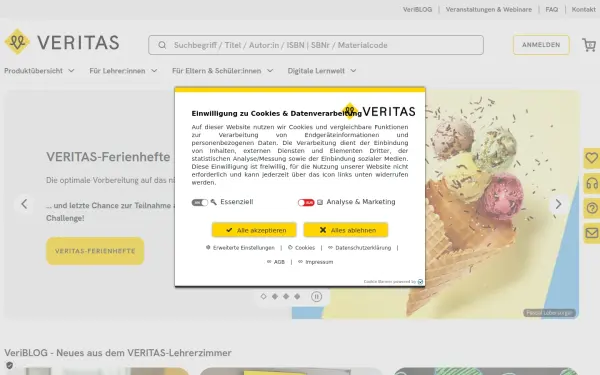Image resolution: width=600 pixels, height=375 pixels.
Task: Click Alles ablehnen button
Action: [346, 230]
